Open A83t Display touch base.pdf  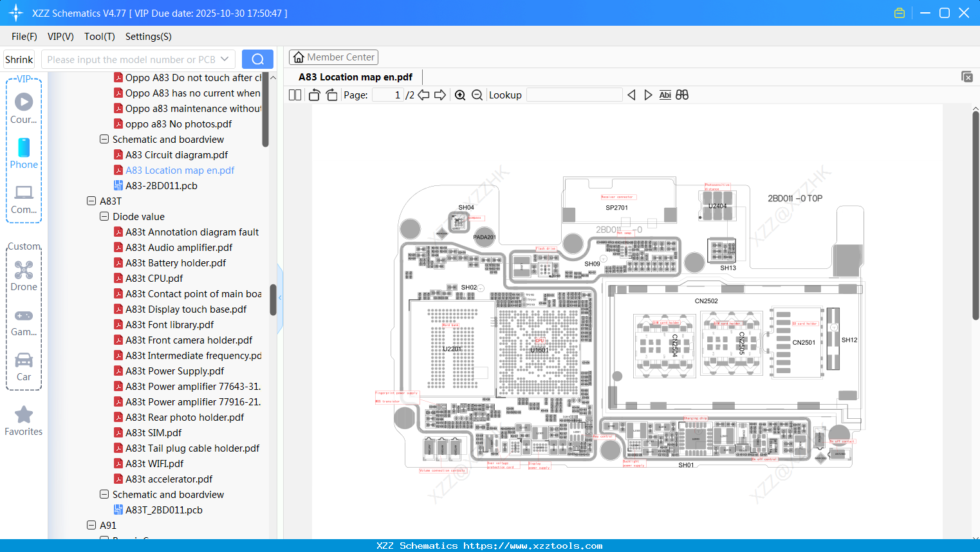[186, 309]
